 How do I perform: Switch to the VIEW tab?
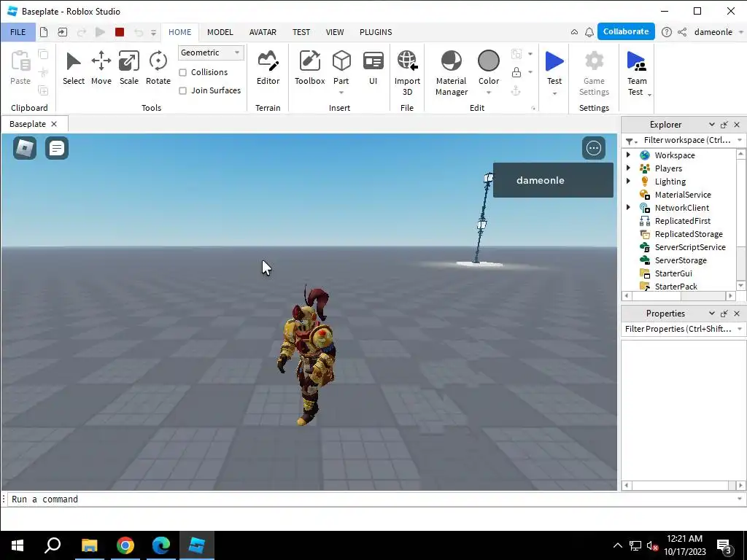click(x=334, y=32)
